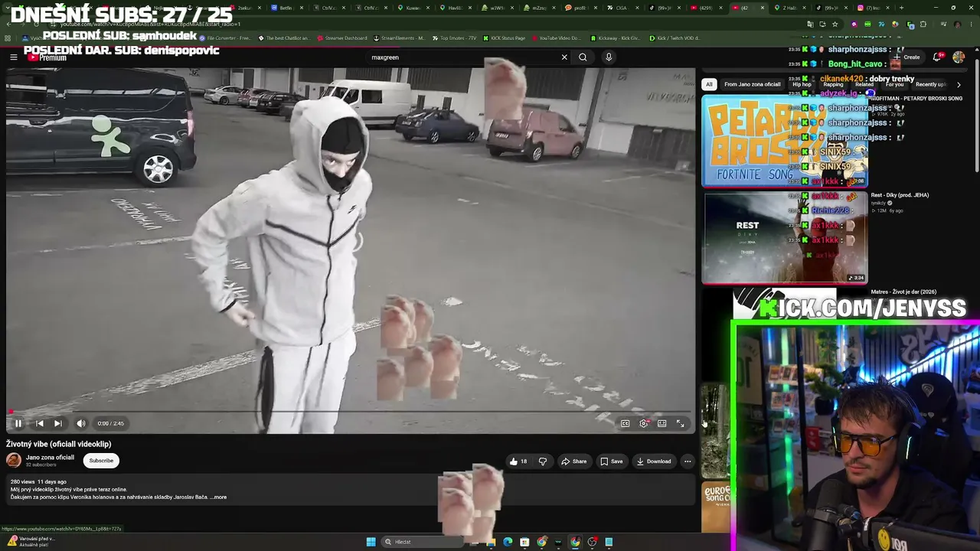Select the Rapping filter chip
The height and width of the screenshot is (551, 980).
tap(833, 84)
